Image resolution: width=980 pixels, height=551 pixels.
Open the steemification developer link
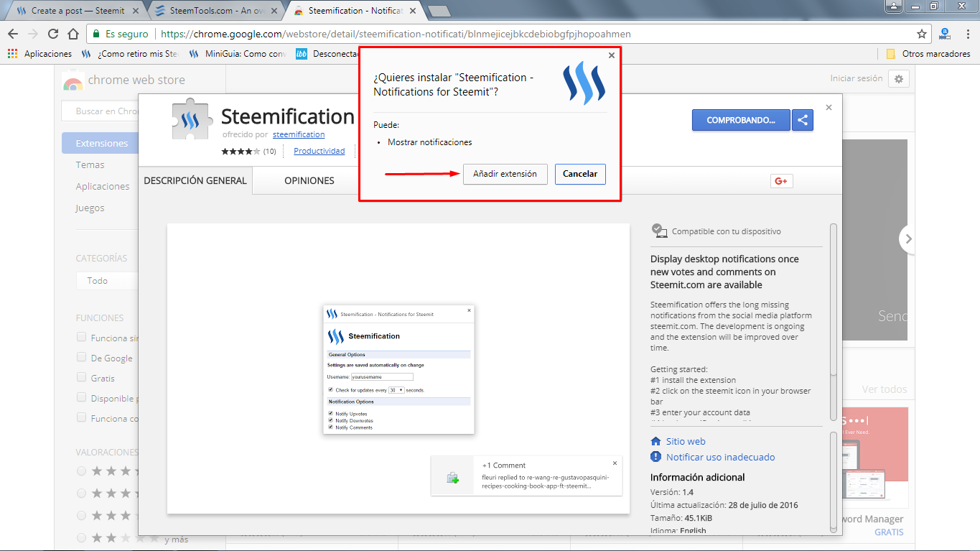(299, 134)
